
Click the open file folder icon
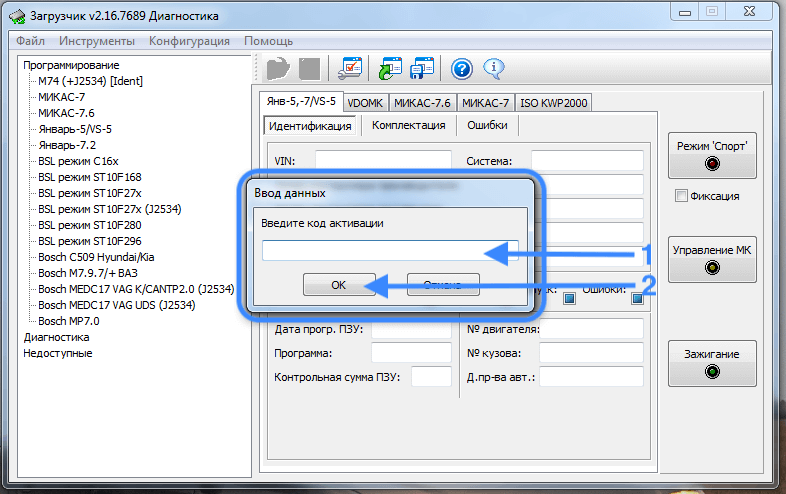[278, 68]
